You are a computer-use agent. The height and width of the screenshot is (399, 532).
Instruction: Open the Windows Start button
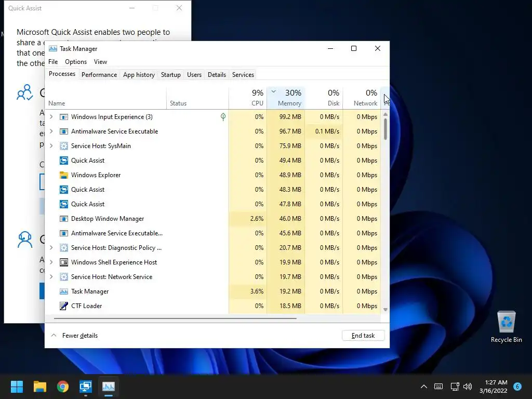(x=17, y=387)
